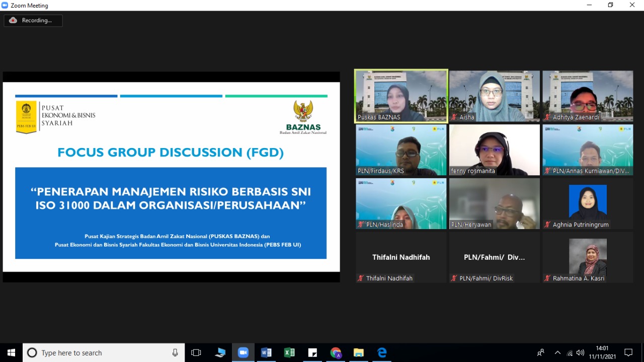Click the shared FGD presentation slide
644x362 pixels.
point(171,177)
